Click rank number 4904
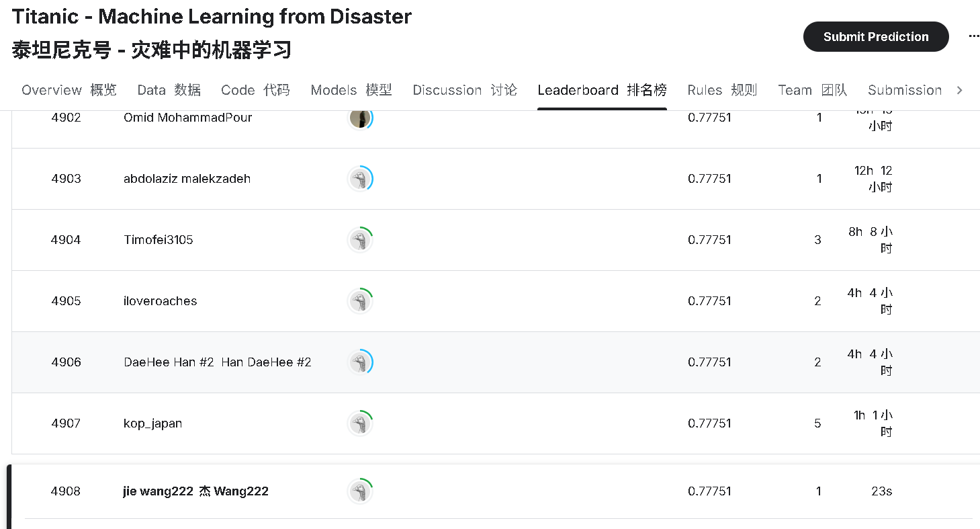The width and height of the screenshot is (980, 529). pos(66,240)
